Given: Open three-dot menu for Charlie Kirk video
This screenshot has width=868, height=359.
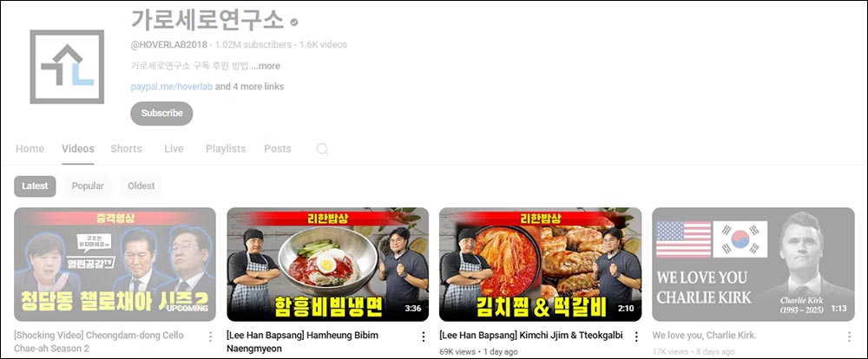Looking at the screenshot, I should click(x=849, y=336).
